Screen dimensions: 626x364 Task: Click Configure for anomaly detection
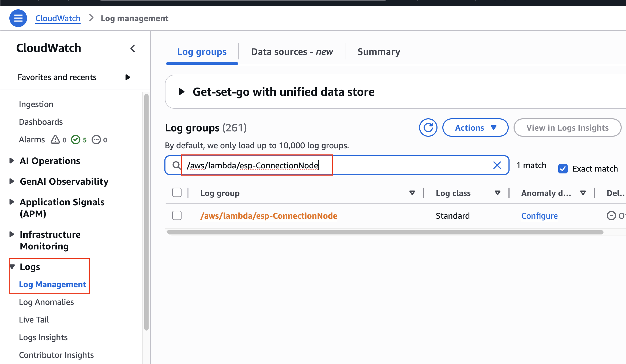(539, 216)
